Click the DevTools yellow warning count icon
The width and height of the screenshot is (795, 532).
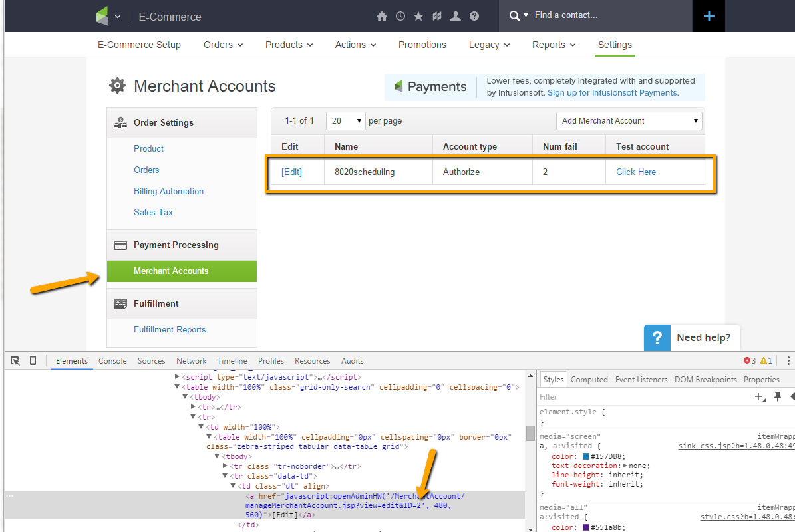pyautogui.click(x=764, y=360)
